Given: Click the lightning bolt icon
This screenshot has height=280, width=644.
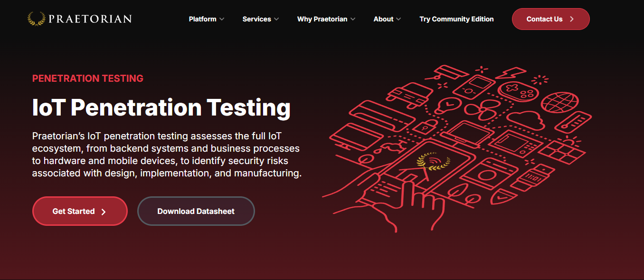Looking at the screenshot, I should point(511,73).
